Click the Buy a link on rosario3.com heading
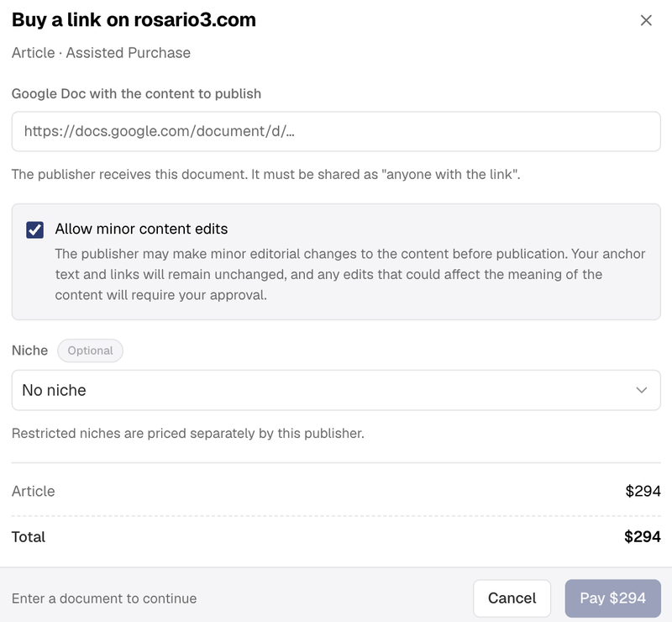 134,19
